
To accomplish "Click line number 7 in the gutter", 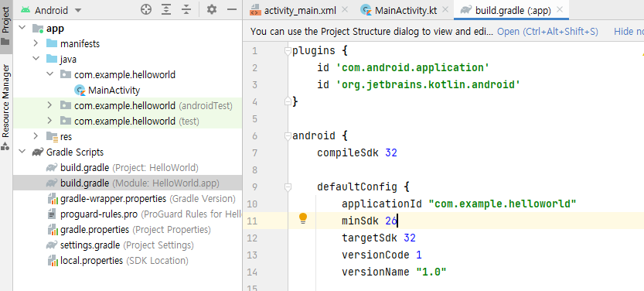I will pyautogui.click(x=254, y=153).
